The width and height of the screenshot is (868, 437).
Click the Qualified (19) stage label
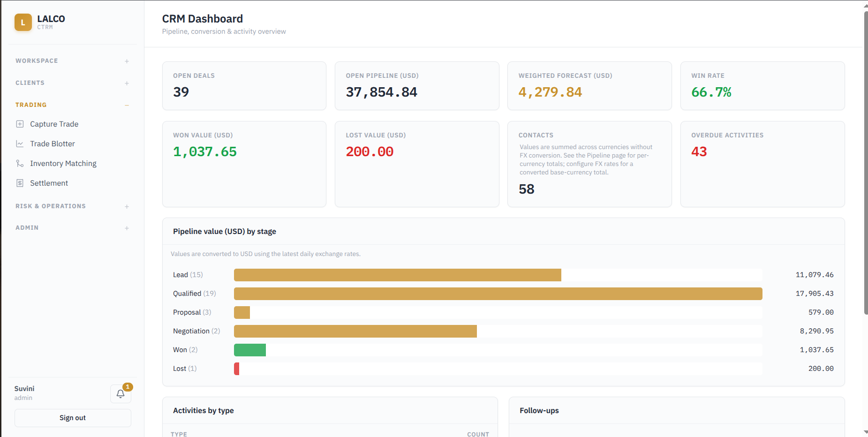pos(195,294)
